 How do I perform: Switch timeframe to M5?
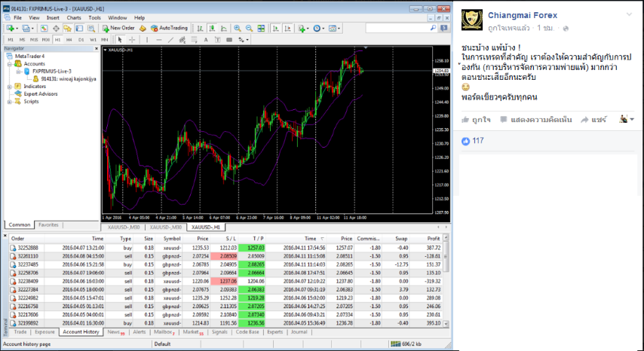point(22,40)
